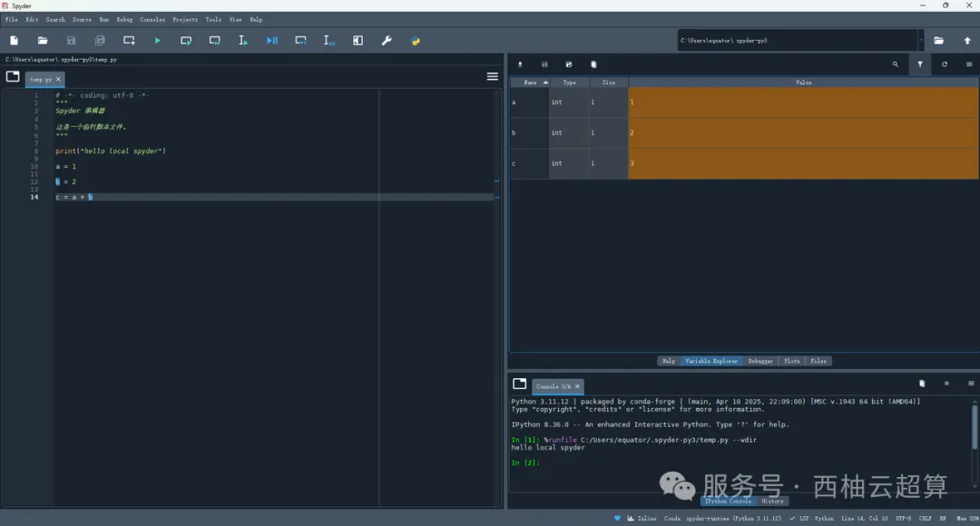Viewport: 980px width, 526px height.
Task: Open the editor pane options menu
Action: click(x=493, y=76)
